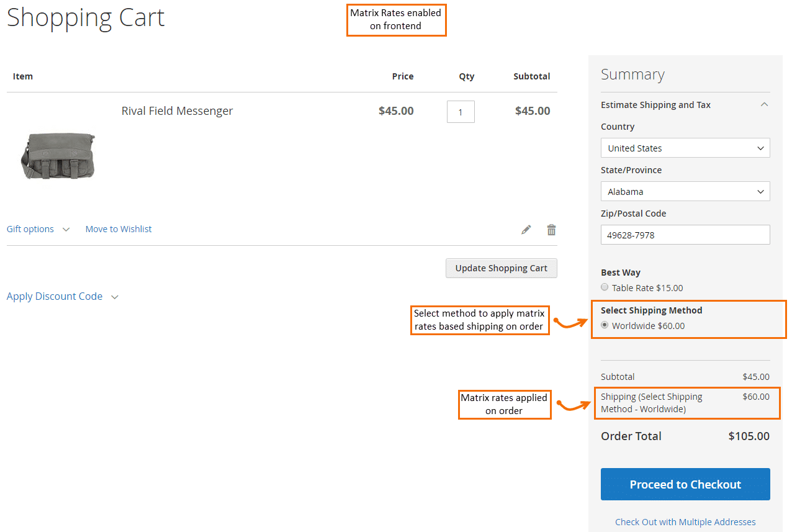Click the edit pencil icon for cart item
Viewport: 792px width, 532px height.
pos(526,229)
